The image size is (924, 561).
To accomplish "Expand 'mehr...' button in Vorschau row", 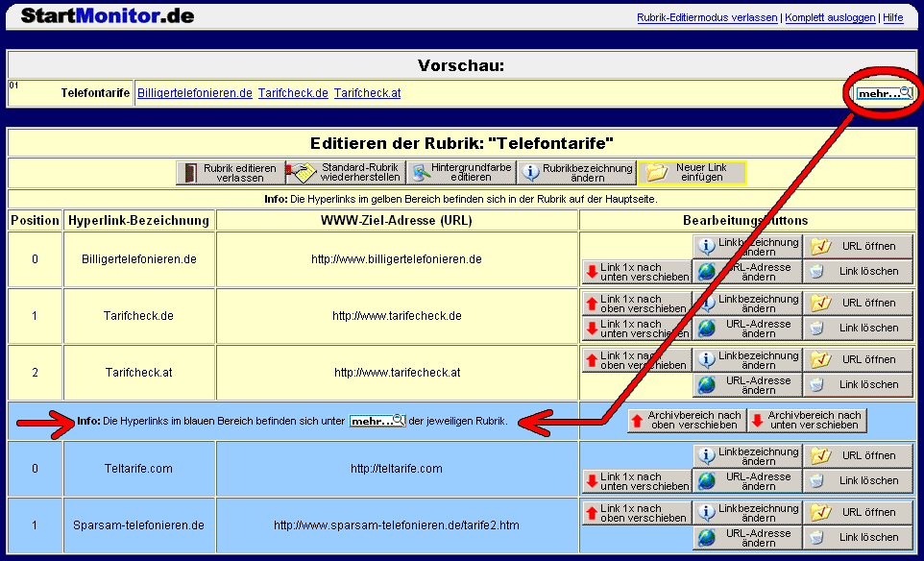I will tap(884, 93).
